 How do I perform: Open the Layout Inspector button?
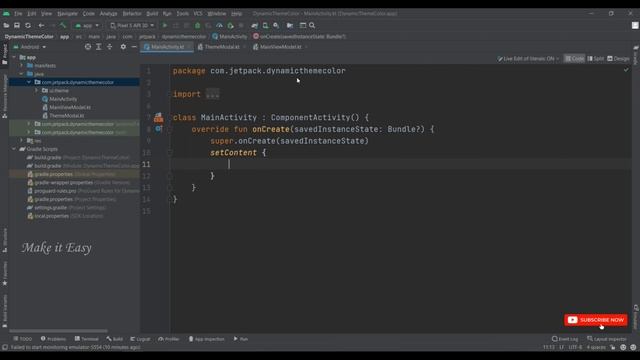point(607,339)
